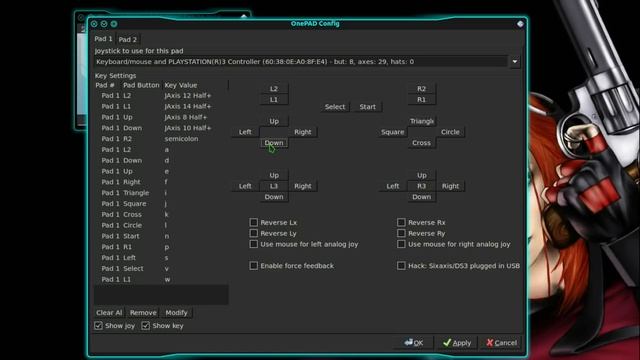Select row Pad 1 Cross
This screenshot has width=640, height=360.
pyautogui.click(x=161, y=214)
